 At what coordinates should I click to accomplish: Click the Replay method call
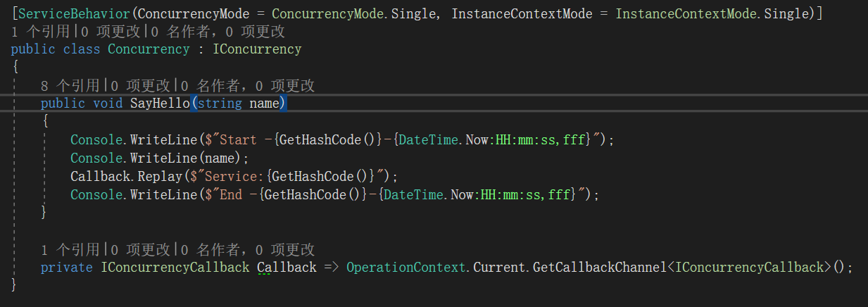[x=153, y=176]
